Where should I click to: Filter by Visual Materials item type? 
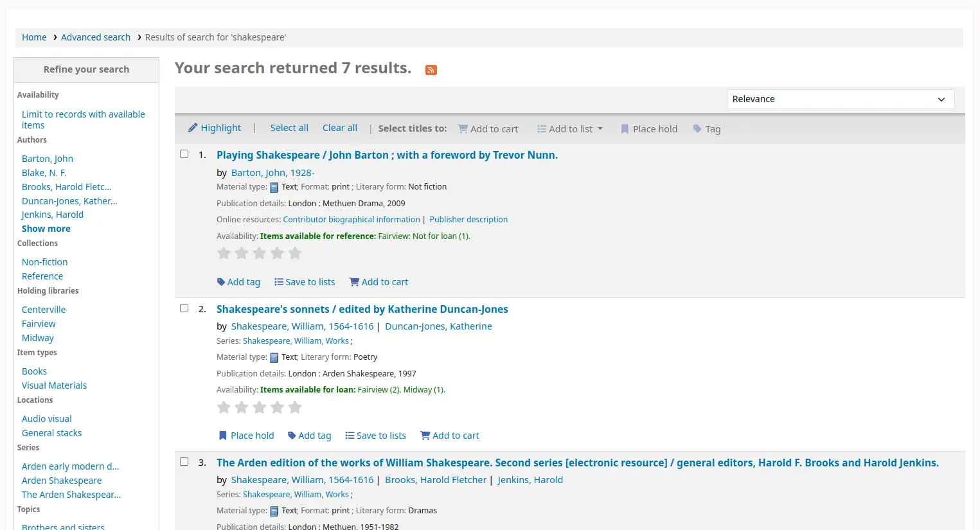[x=54, y=385]
